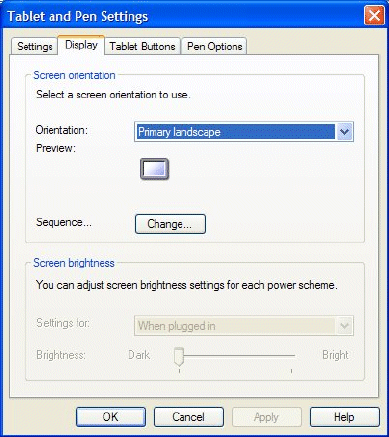Switch to the Settings tab

point(34,46)
